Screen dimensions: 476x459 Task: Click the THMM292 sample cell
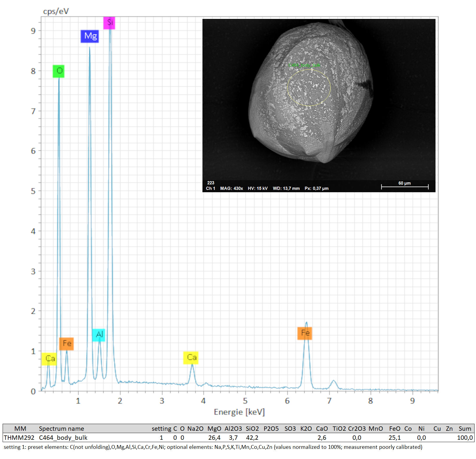pyautogui.click(x=19, y=437)
